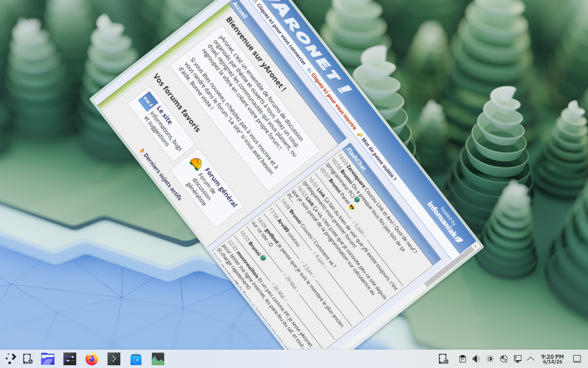Click the scroll-up arrow of the page scrollbar
The height and width of the screenshot is (368, 588).
[x=475, y=247]
